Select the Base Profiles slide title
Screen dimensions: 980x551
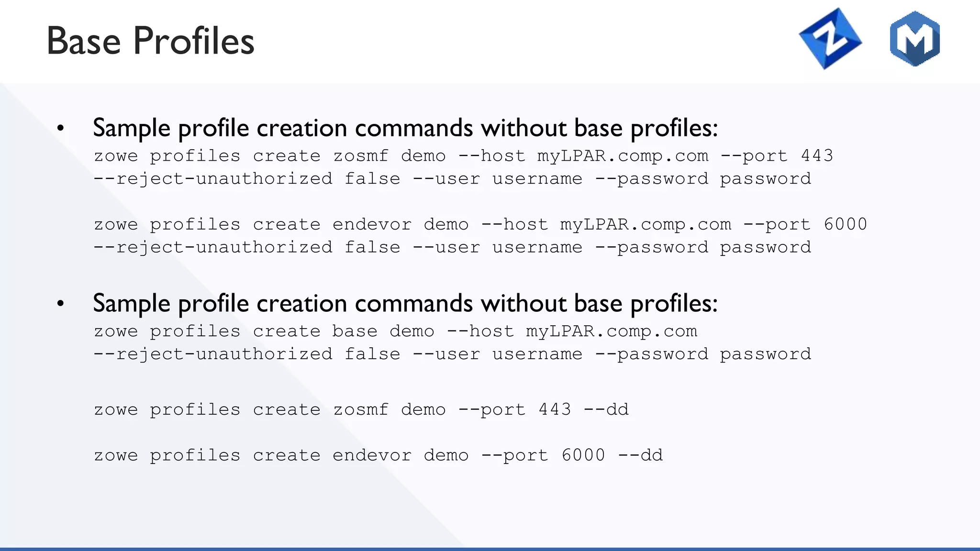[150, 41]
